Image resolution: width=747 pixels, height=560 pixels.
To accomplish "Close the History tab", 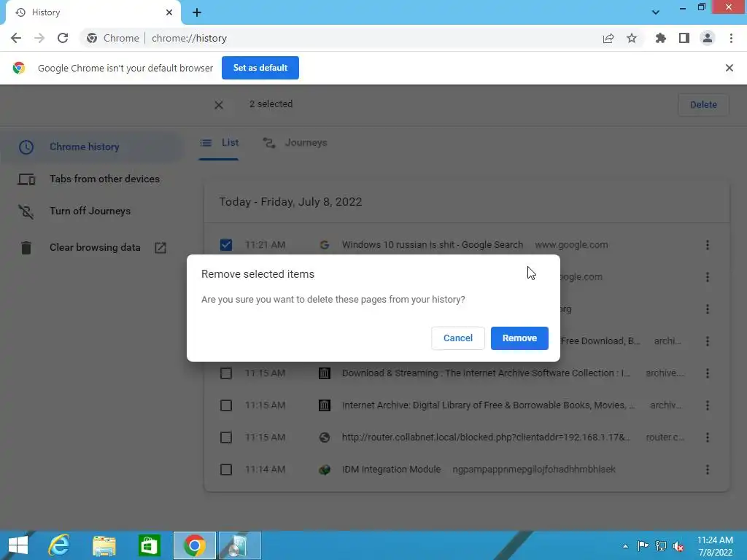I will pos(169,12).
